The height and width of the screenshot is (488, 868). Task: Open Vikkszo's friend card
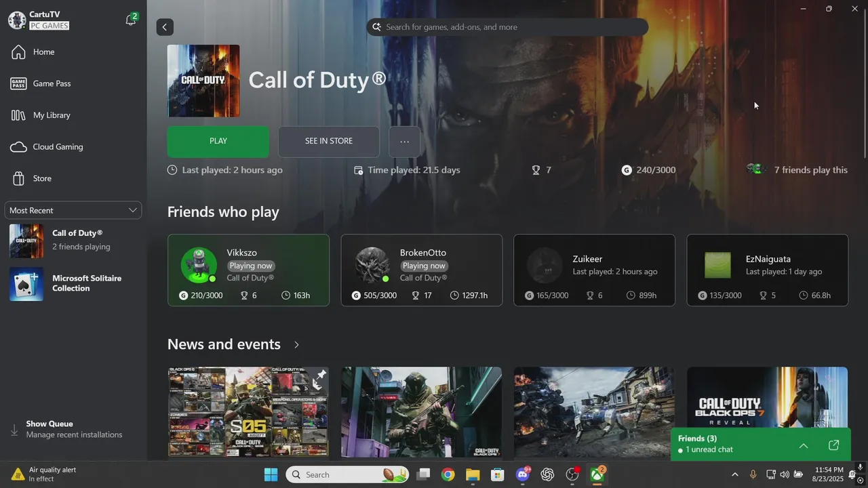[248, 270]
